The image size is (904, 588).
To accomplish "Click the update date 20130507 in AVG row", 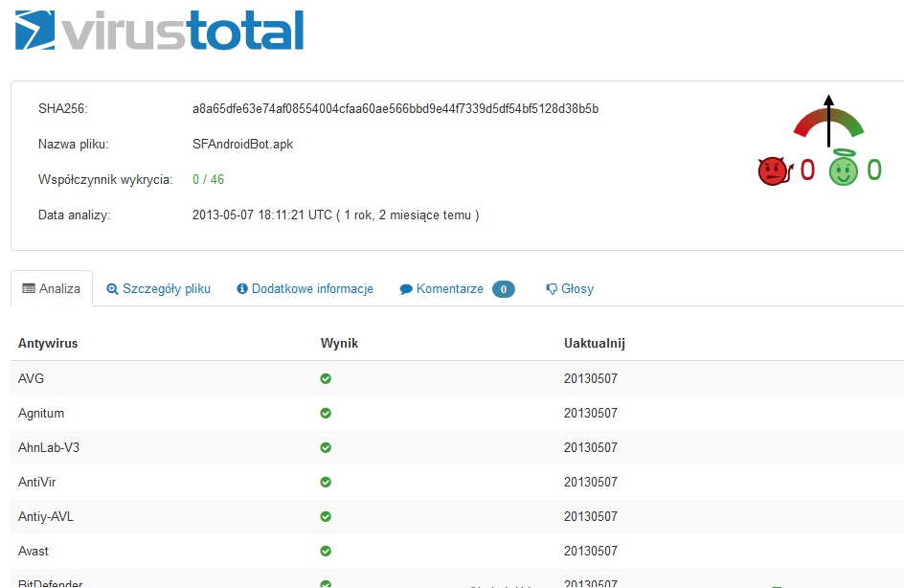I will click(x=590, y=378).
